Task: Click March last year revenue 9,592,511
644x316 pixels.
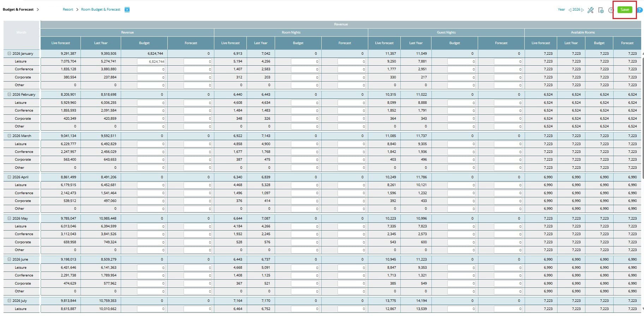Action: pyautogui.click(x=108, y=136)
